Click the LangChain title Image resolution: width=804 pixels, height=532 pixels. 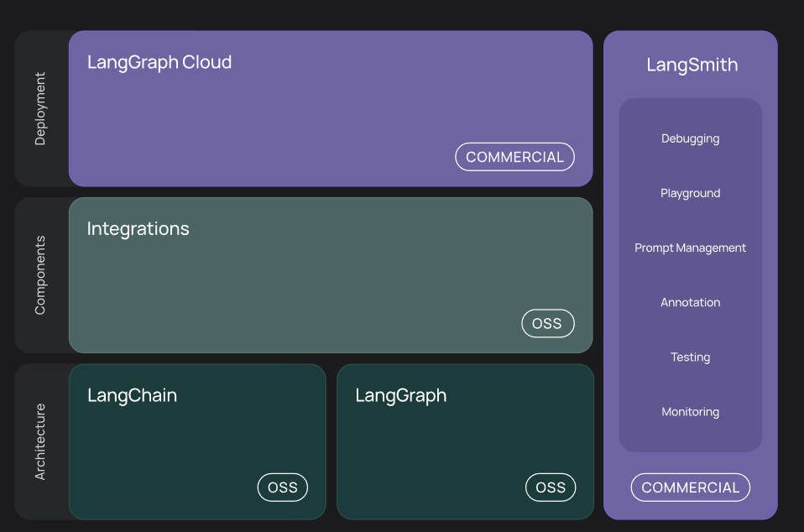pyautogui.click(x=133, y=396)
